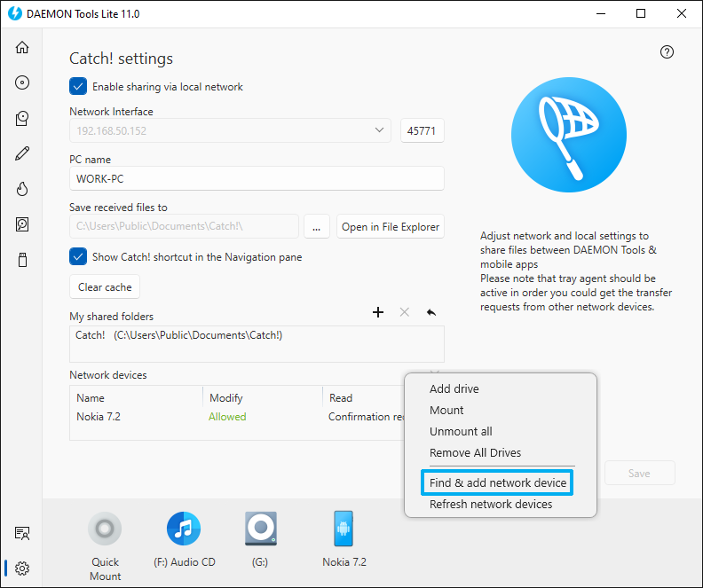The width and height of the screenshot is (703, 588).
Task: Remove shared folder with X icon
Action: point(405,312)
